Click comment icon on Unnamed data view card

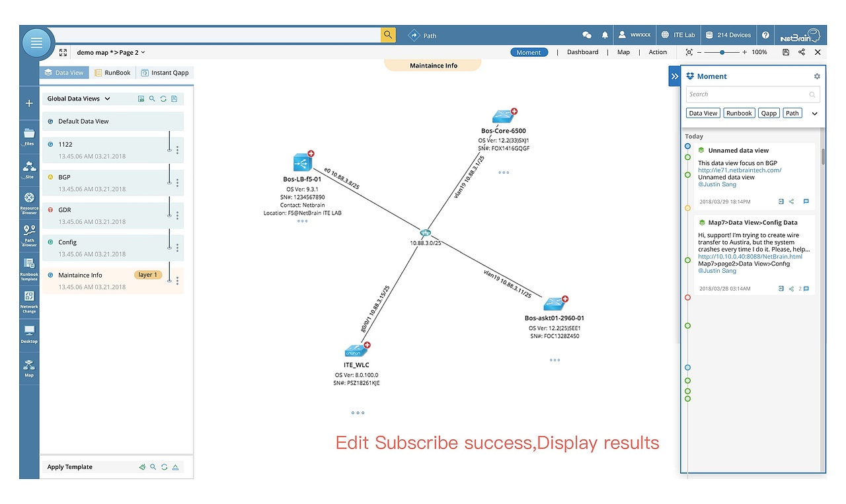click(806, 201)
